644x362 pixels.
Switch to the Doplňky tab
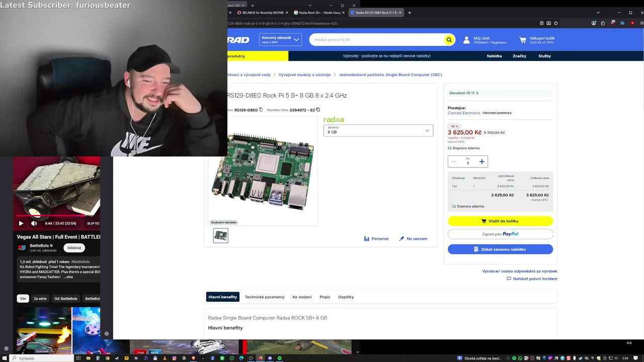coord(346,297)
